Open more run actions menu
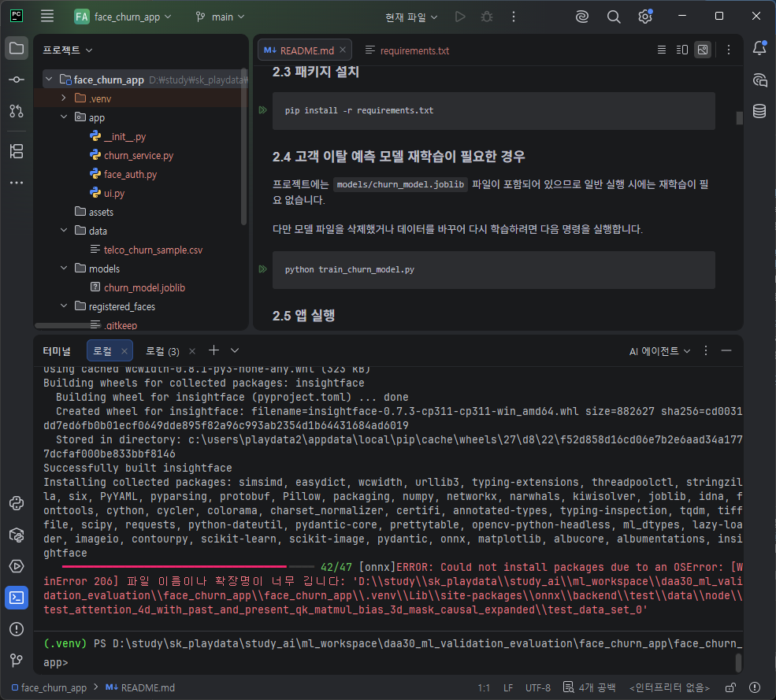The height and width of the screenshot is (700, 776). click(x=513, y=17)
